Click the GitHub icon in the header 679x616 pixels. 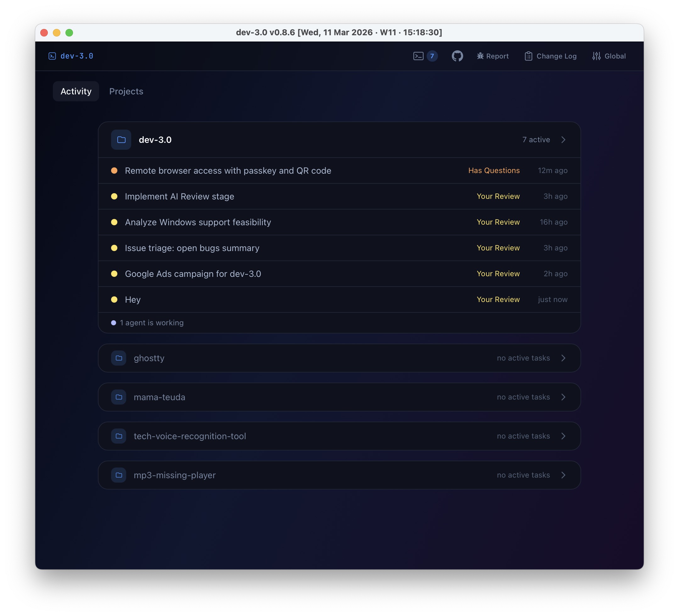(x=458, y=56)
